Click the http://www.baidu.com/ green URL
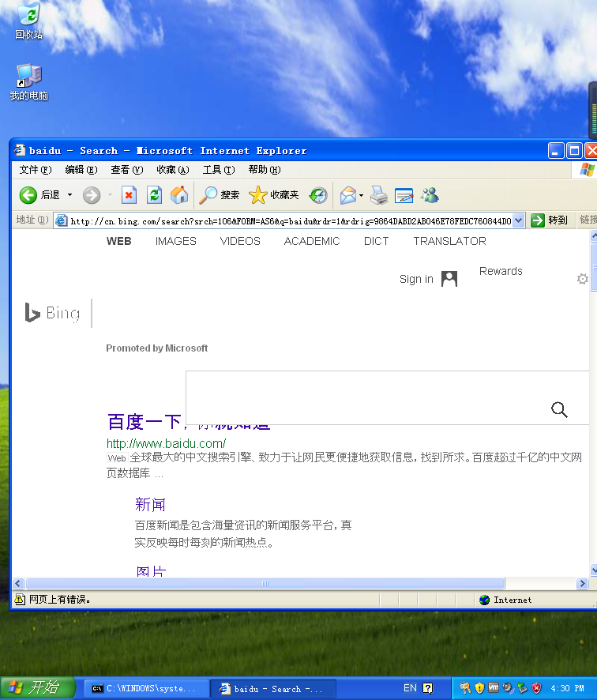 (166, 443)
